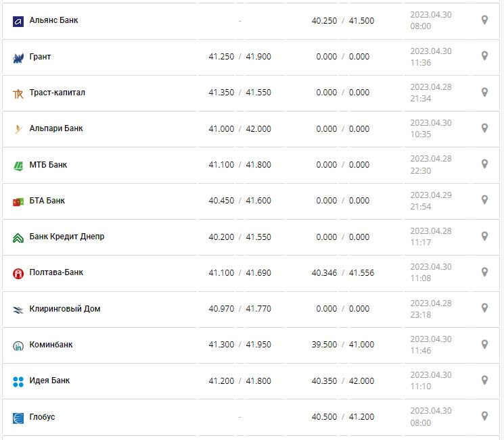Click the Альянс Банк logo icon
The width and height of the screenshot is (504, 440).
[x=18, y=21]
